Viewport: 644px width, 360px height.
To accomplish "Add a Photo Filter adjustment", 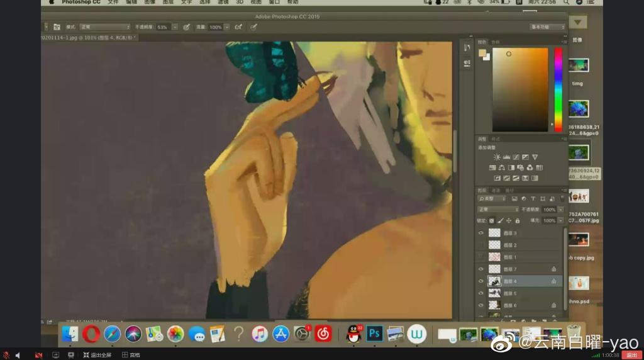I will tap(520, 167).
